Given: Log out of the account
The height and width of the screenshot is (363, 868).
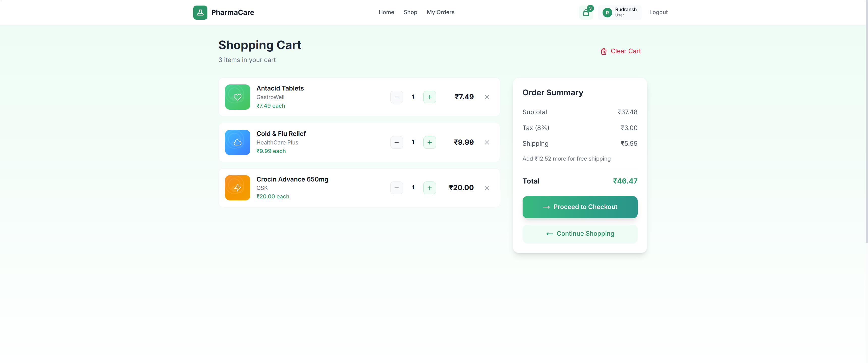Looking at the screenshot, I should click(x=658, y=12).
